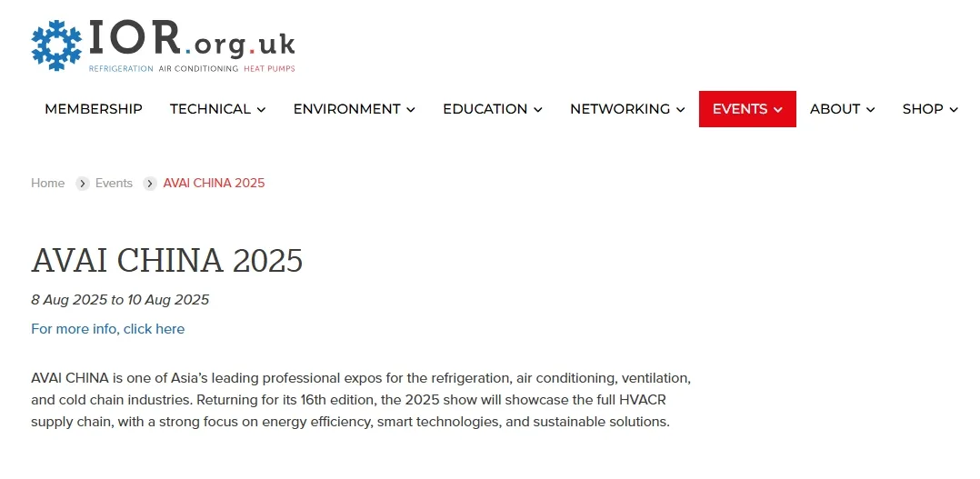Go to the Networking menu item
Screen dimensions: 980x479
click(x=620, y=109)
